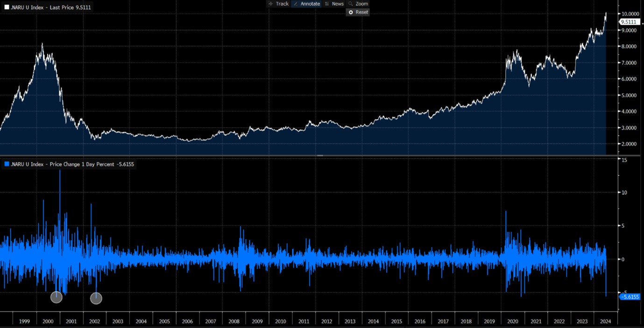Select the 4.0000 axis label
Image resolution: width=644 pixels, height=328 pixels.
(629, 112)
